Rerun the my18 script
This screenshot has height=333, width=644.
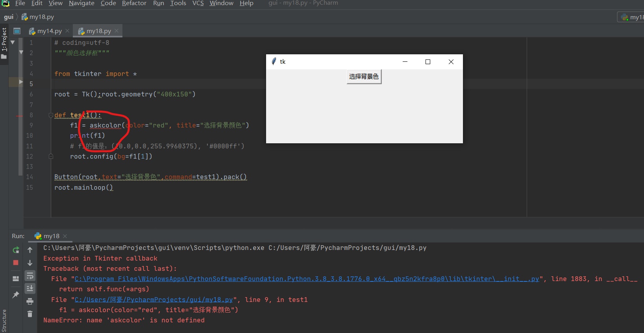pyautogui.click(x=16, y=250)
